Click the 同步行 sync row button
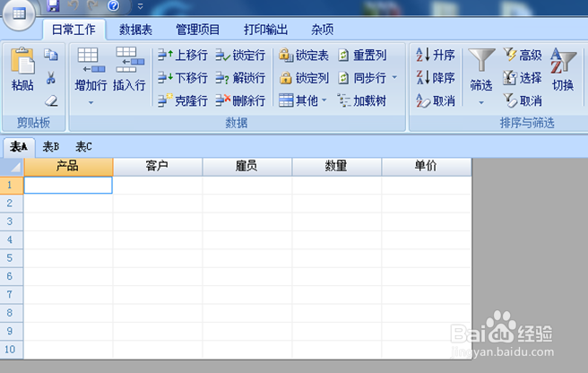This screenshot has height=373, width=588. (362, 78)
